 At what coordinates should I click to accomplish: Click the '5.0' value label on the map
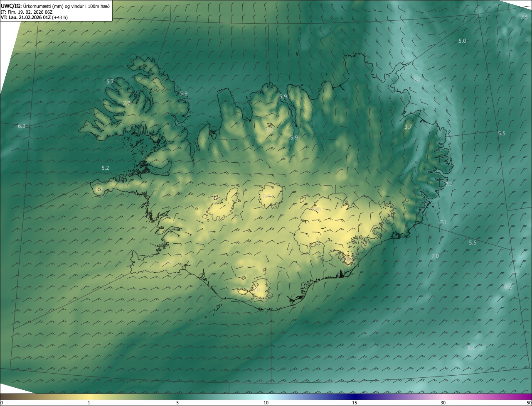pyautogui.click(x=462, y=41)
